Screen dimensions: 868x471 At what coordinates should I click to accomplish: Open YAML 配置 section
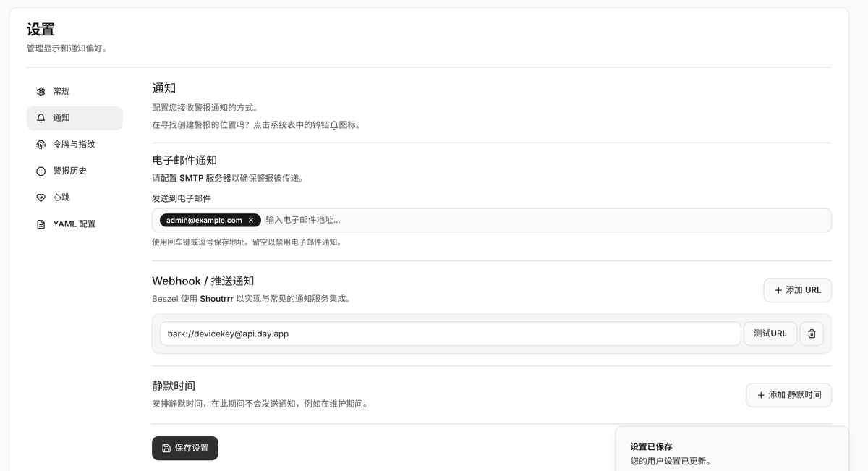pos(75,224)
